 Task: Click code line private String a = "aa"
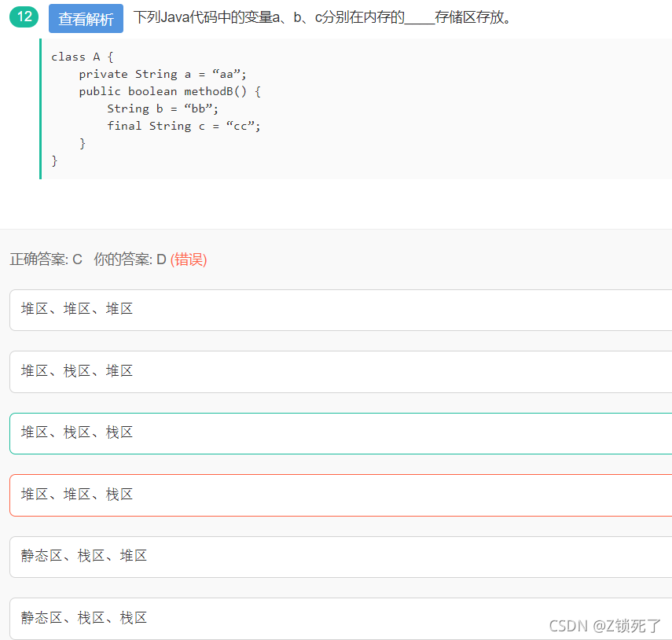pos(163,74)
